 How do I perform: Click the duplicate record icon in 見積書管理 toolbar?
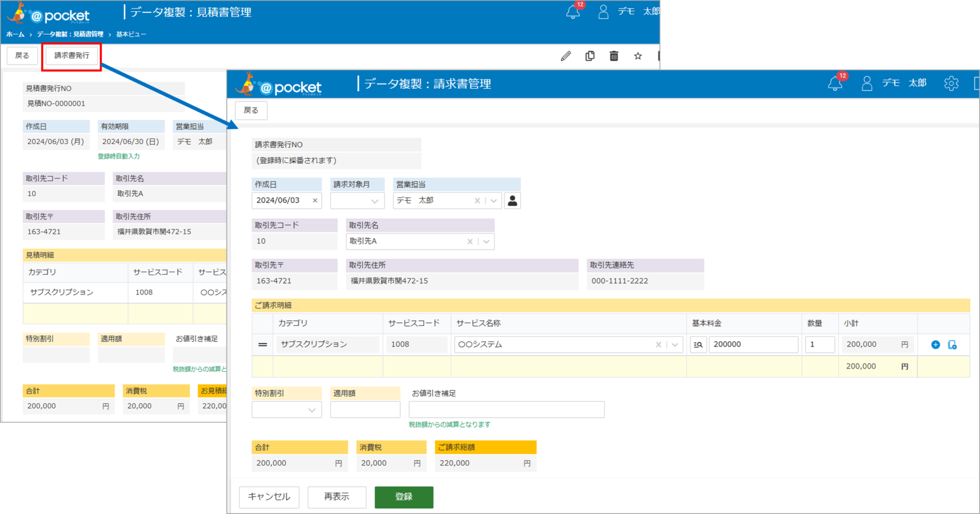590,56
